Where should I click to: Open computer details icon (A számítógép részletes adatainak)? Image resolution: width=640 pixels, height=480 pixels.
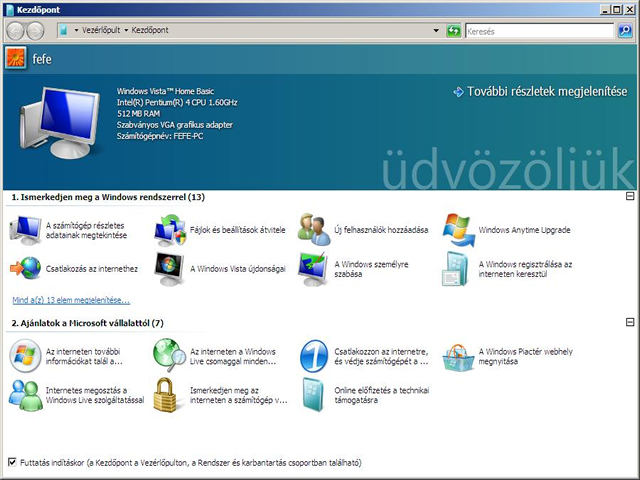(x=25, y=231)
